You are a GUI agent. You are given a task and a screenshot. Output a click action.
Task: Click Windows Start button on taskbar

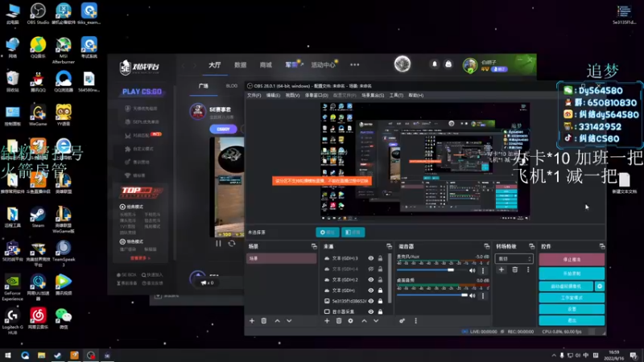[x=7, y=356]
